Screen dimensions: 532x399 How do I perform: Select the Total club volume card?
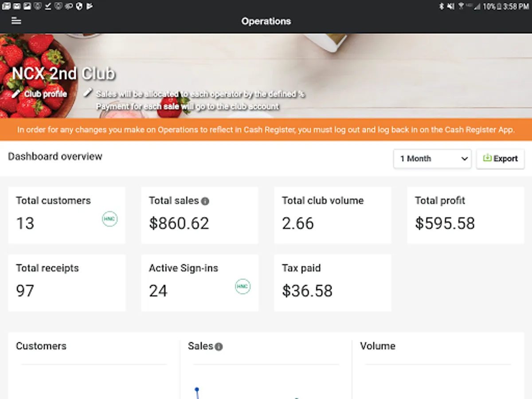pyautogui.click(x=332, y=215)
